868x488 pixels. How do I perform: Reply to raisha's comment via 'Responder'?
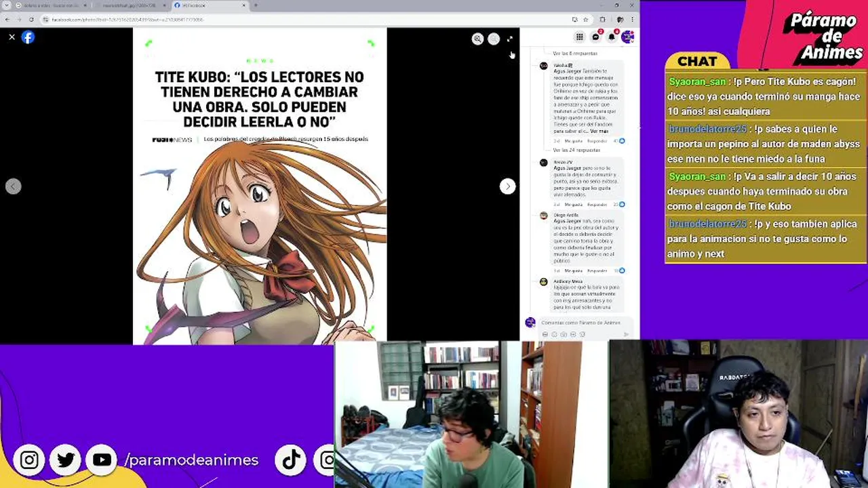tap(597, 141)
